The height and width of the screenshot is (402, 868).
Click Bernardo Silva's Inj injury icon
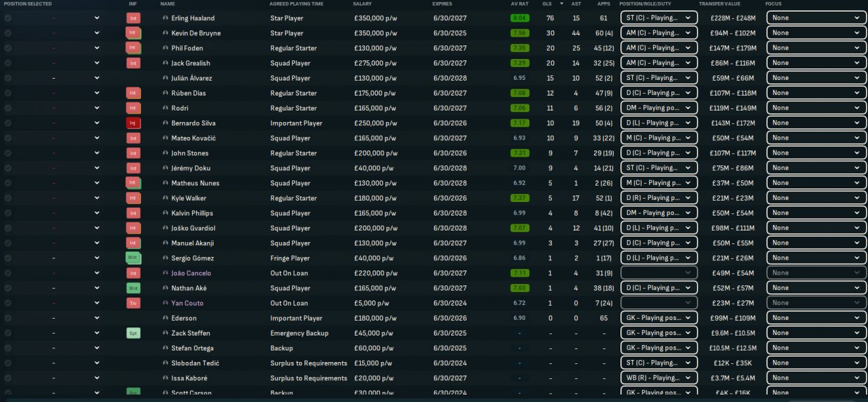[134, 123]
